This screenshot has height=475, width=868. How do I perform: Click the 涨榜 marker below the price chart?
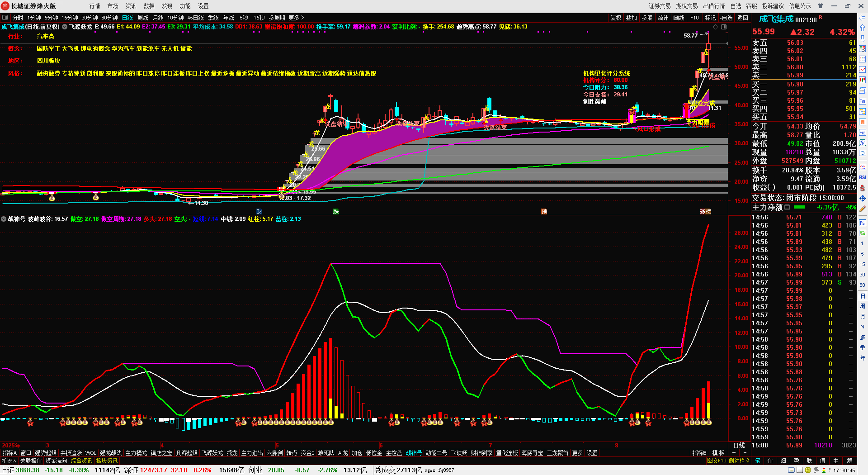(705, 212)
